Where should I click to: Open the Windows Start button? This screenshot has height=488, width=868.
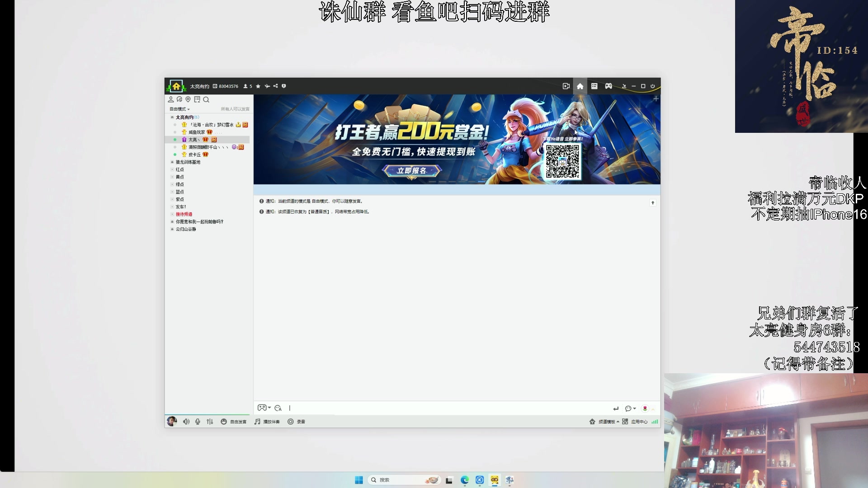point(359,480)
